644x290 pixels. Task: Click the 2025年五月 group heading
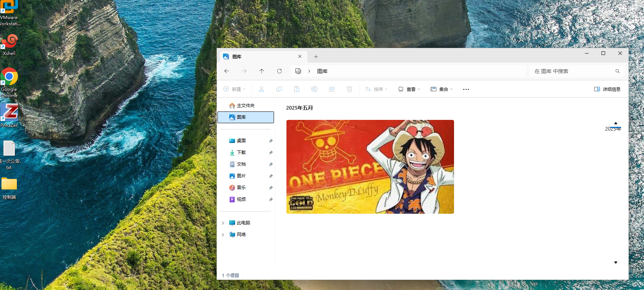(299, 108)
